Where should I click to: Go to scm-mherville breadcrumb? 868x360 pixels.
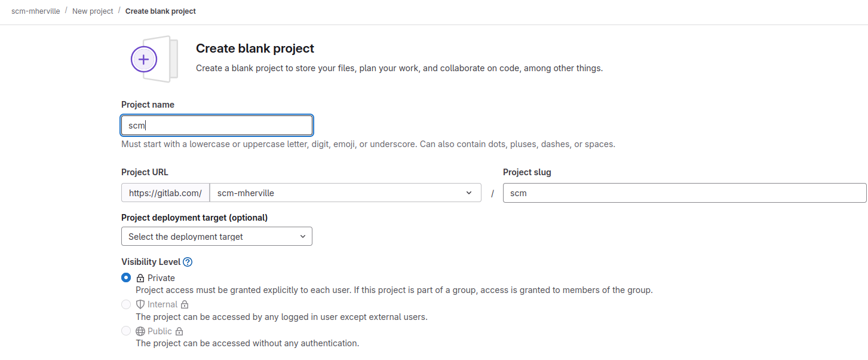(x=36, y=11)
